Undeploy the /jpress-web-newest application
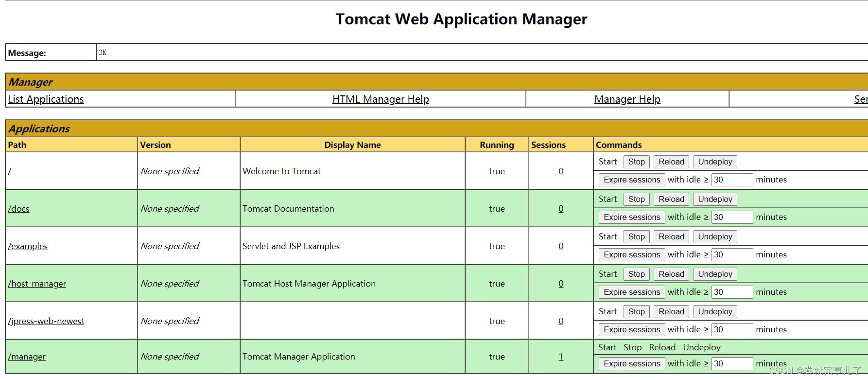The image size is (868, 380). point(715,312)
